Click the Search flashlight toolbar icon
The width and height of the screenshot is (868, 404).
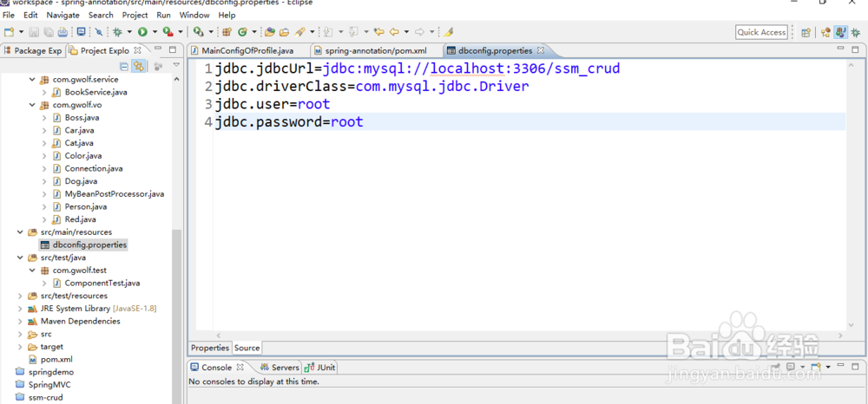tap(300, 32)
